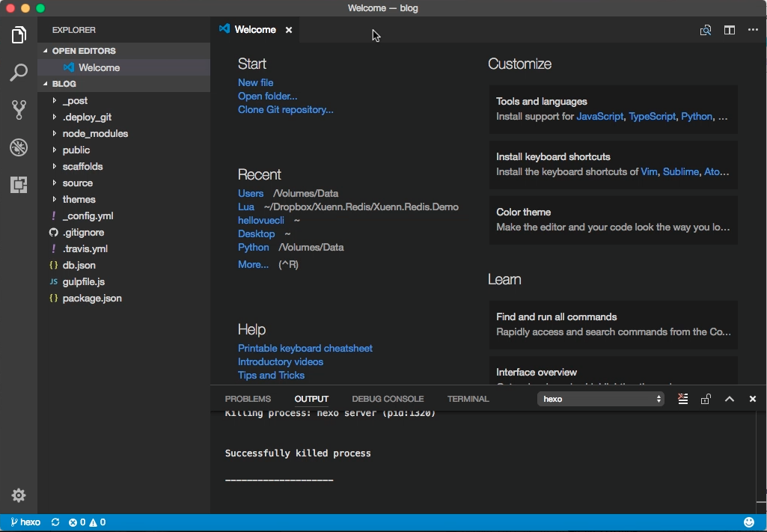Expand the public folder
This screenshot has width=767, height=532.
123,150
